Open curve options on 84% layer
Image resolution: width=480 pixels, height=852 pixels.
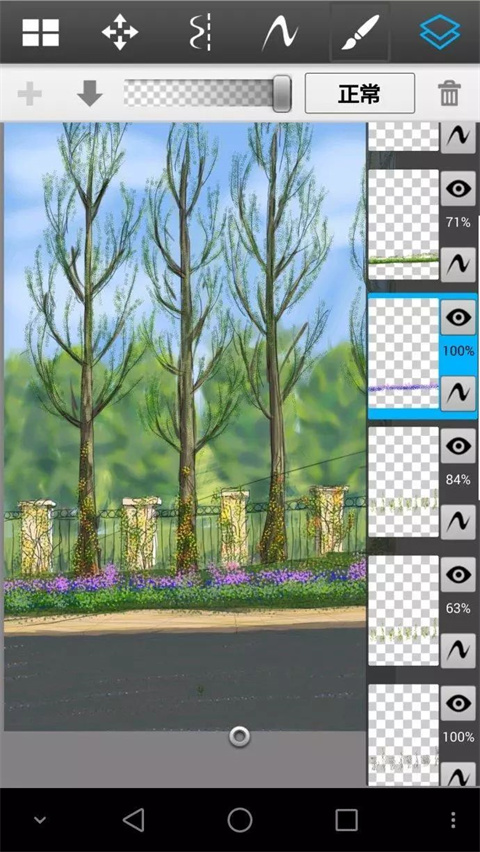tap(458, 522)
